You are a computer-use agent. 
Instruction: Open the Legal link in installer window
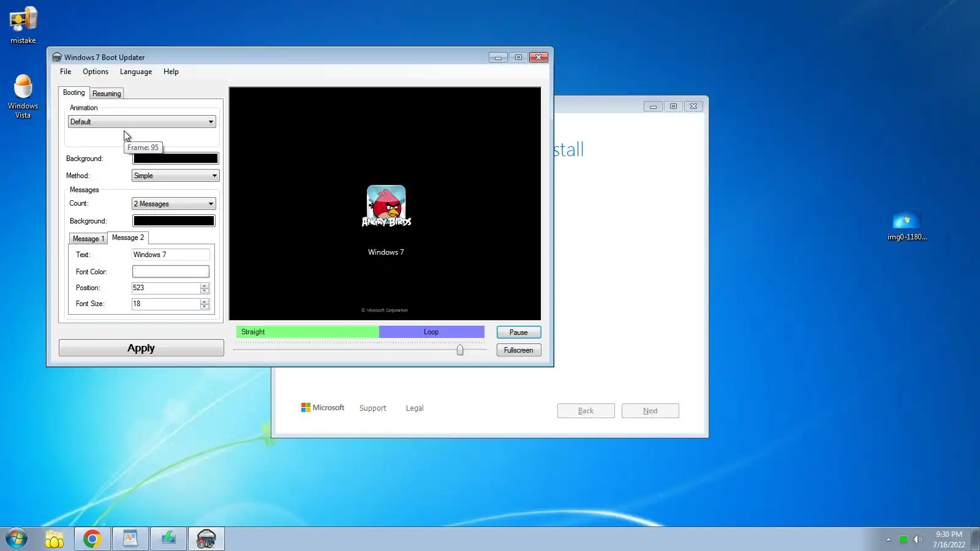click(415, 408)
